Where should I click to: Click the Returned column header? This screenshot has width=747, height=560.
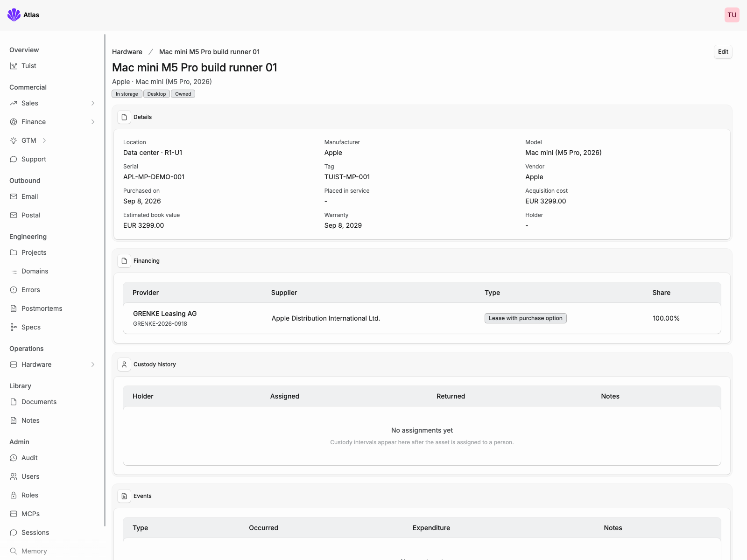pyautogui.click(x=451, y=396)
